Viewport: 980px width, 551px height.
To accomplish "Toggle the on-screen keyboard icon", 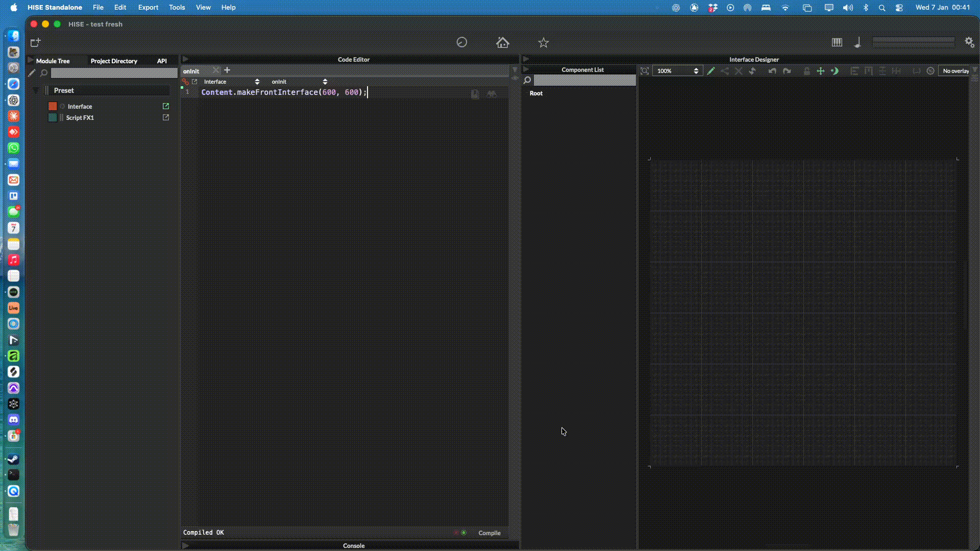I will click(837, 42).
